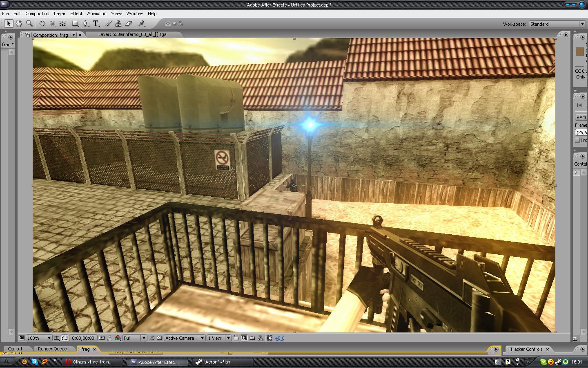Click the blue +0,0 exposure value
The height and width of the screenshot is (368, 588).
[x=279, y=338]
